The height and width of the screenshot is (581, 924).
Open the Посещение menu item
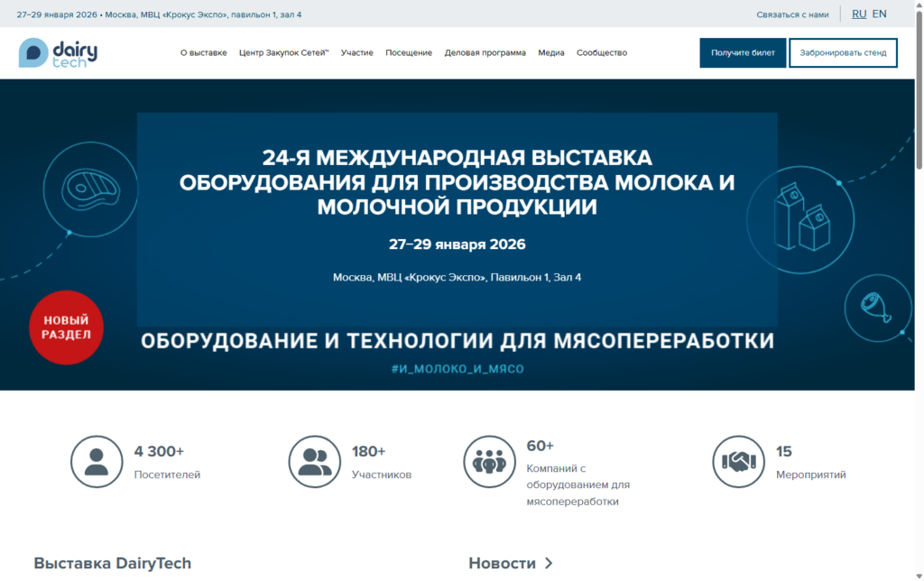click(408, 52)
